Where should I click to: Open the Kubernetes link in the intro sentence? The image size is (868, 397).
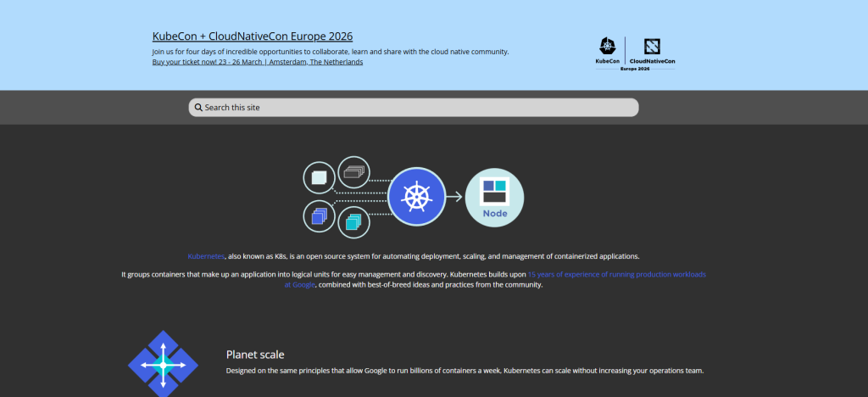tap(206, 256)
